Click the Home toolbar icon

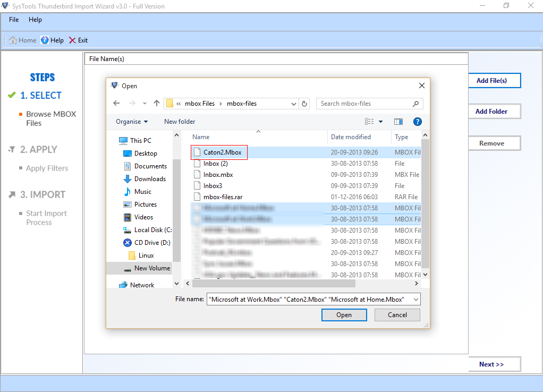point(22,40)
